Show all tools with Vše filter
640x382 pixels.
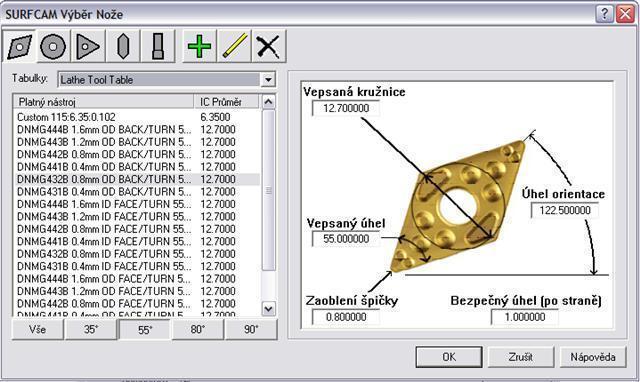(38, 329)
